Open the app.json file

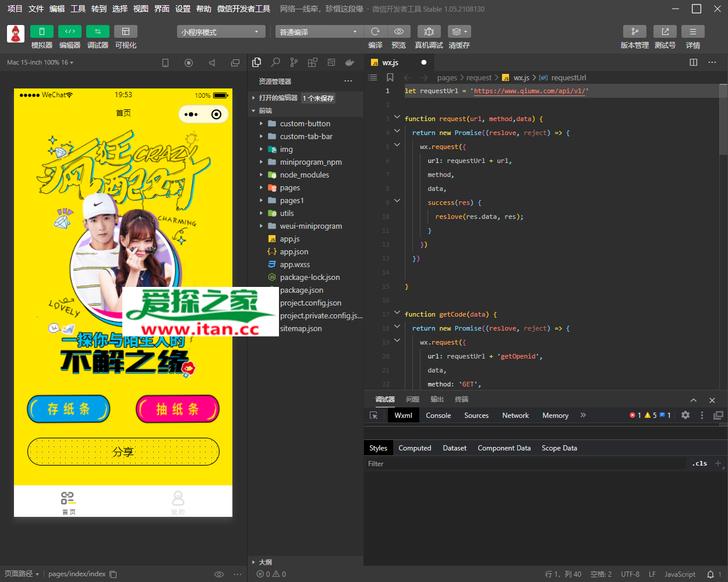(x=294, y=251)
